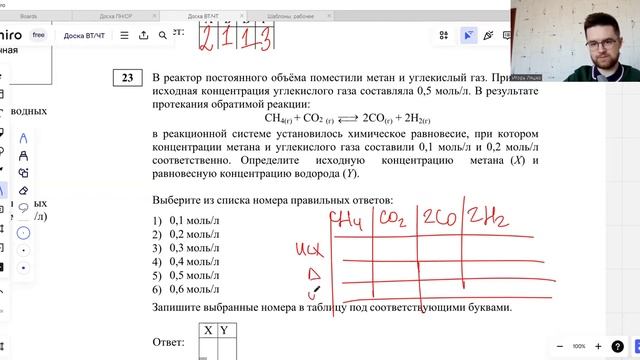Close the Доска ПН/СР tab
Image resolution: width=640 pixels, height=360 pixels.
pyautogui.click(x=154, y=16)
